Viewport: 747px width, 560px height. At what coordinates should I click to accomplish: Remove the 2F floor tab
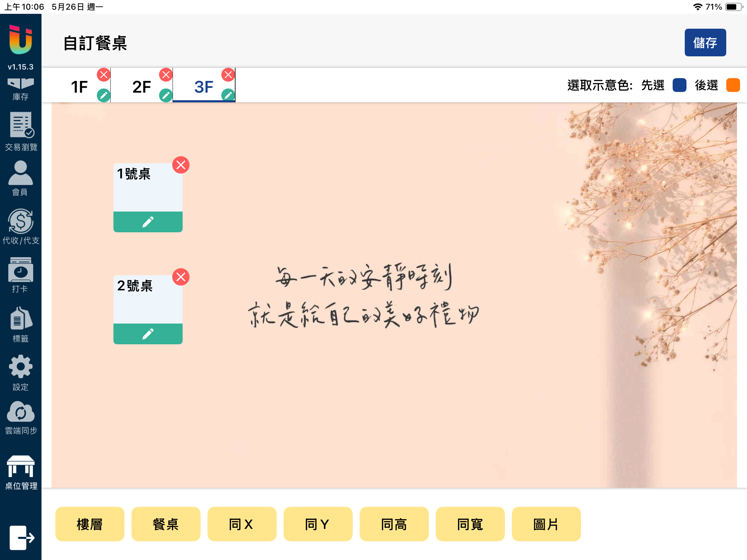click(x=166, y=75)
